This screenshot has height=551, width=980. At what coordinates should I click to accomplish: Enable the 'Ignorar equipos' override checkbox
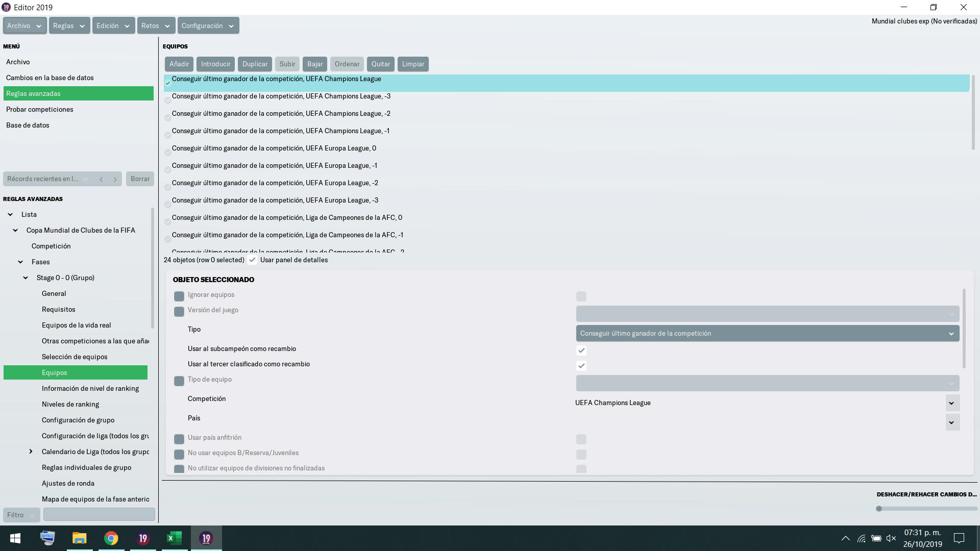pyautogui.click(x=179, y=296)
